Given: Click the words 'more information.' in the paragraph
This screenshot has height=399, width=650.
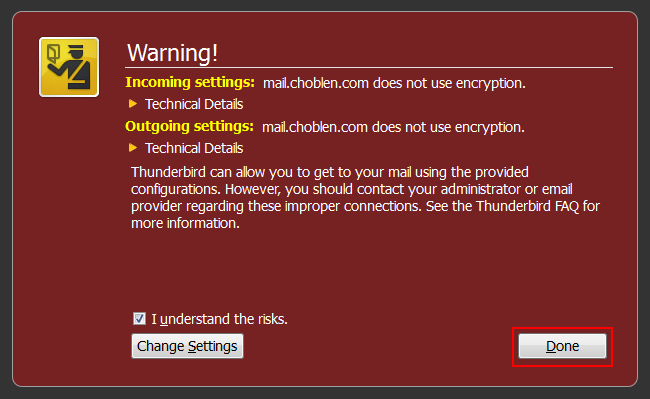Looking at the screenshot, I should [x=185, y=223].
